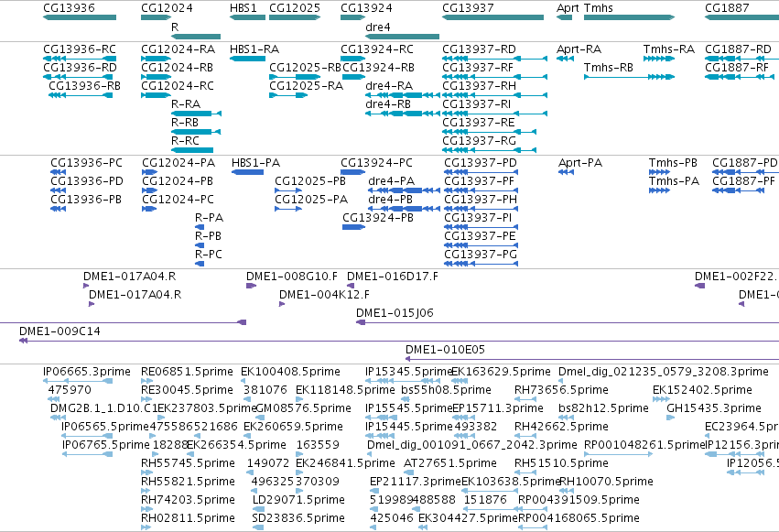
Task: Open EST label RH10070.5prime
Action: 606,482
